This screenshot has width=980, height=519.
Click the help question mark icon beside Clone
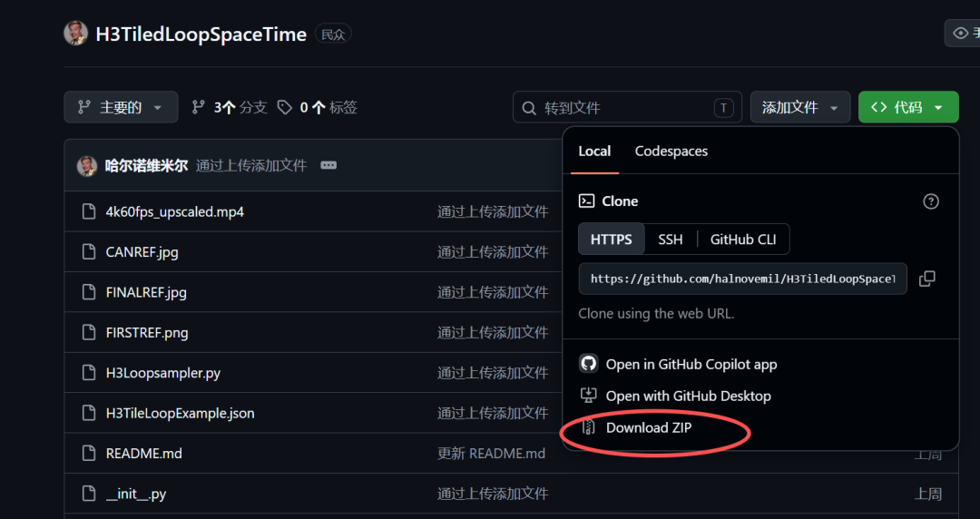931,201
